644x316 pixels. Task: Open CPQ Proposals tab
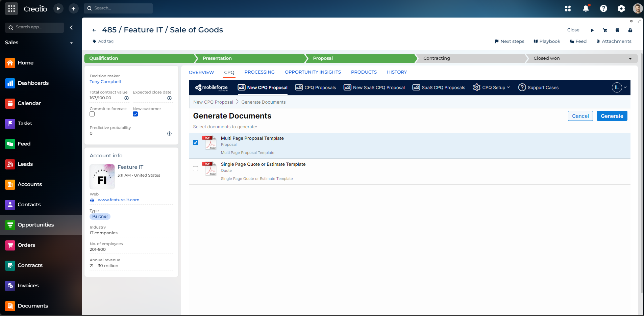[x=316, y=87]
